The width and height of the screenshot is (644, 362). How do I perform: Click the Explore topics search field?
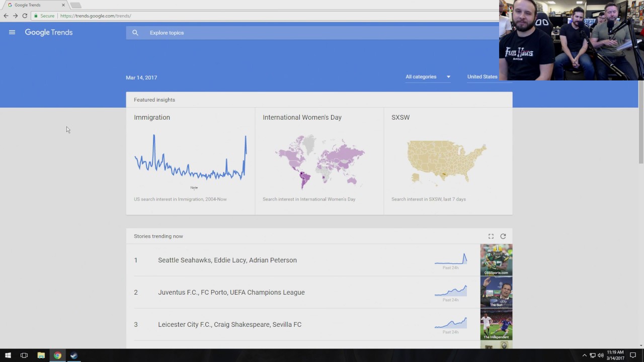312,33
